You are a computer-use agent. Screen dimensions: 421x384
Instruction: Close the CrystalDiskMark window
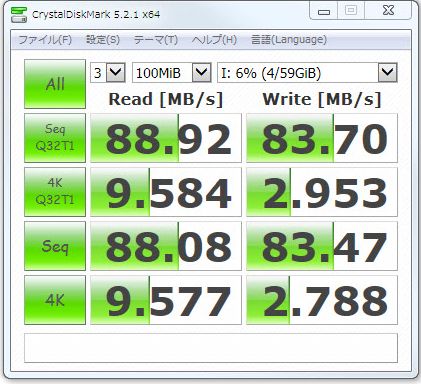tap(388, 11)
